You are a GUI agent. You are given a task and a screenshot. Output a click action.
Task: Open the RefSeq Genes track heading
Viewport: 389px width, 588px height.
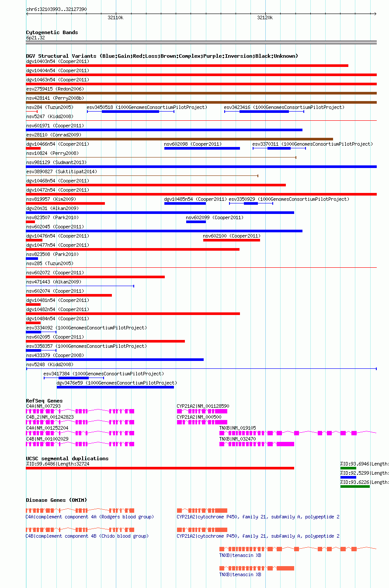pos(44,401)
